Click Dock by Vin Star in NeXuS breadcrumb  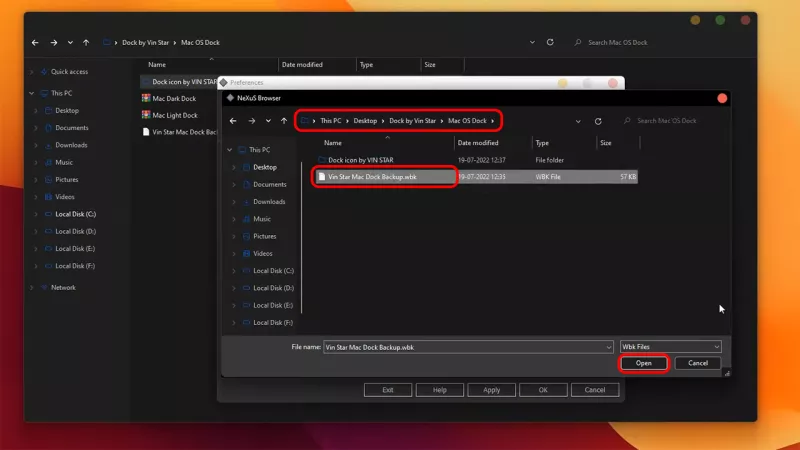[x=412, y=121]
